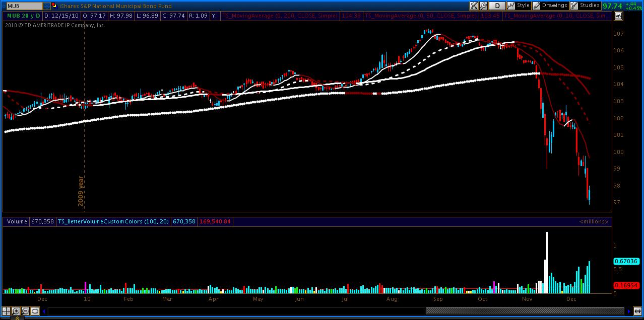This screenshot has width=644, height=320.
Task: Click the TS_BetterVolumeCustomColors study label
Action: pyautogui.click(x=113, y=221)
